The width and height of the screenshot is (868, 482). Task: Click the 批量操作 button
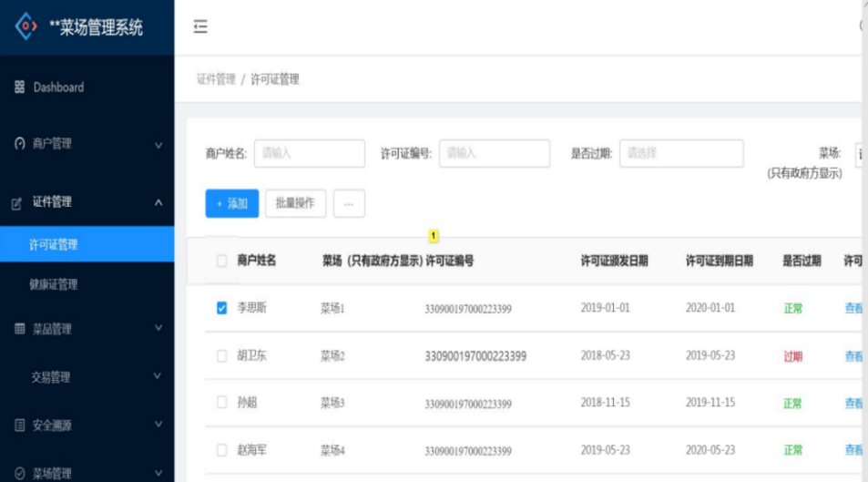point(295,203)
